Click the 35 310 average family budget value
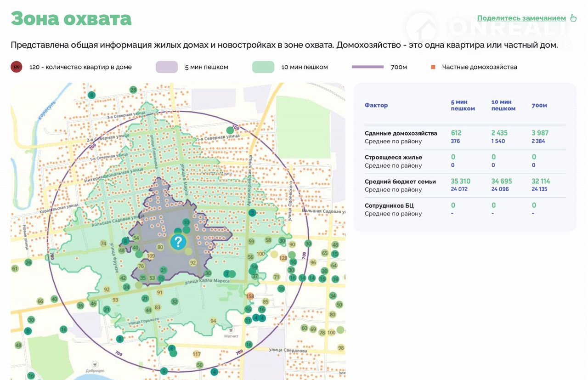 click(x=460, y=181)
